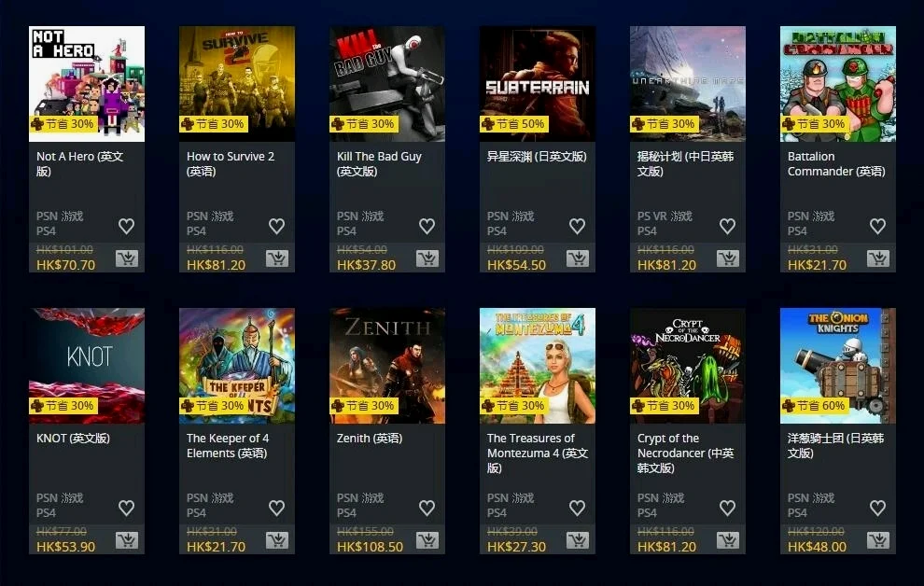Toggle wishlist heart for Not A Hero

pos(126,226)
